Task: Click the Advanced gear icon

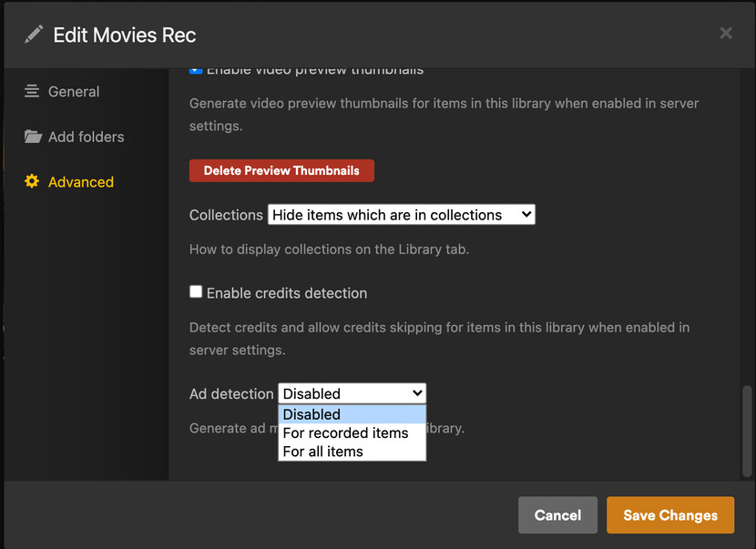Action: (x=32, y=181)
